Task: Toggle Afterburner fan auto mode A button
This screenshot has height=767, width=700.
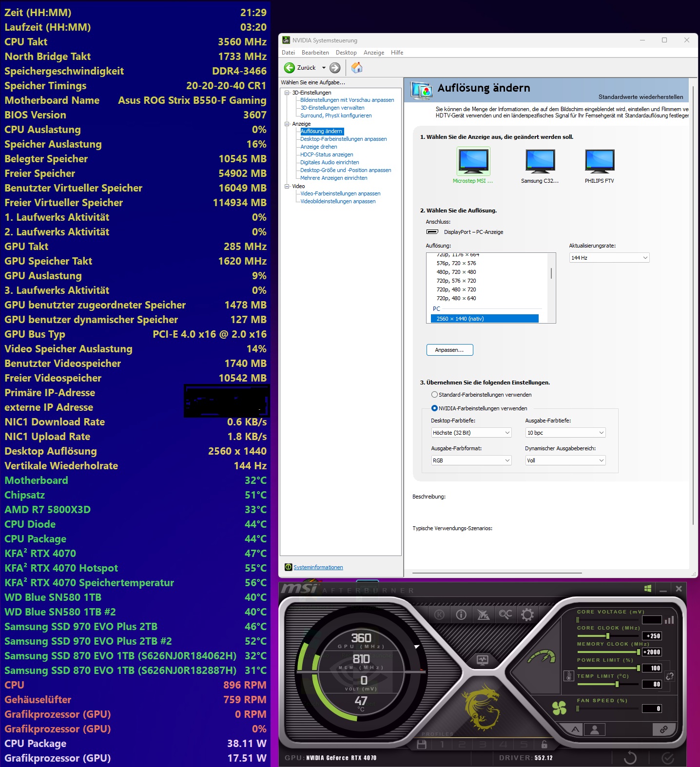Action: point(575,729)
